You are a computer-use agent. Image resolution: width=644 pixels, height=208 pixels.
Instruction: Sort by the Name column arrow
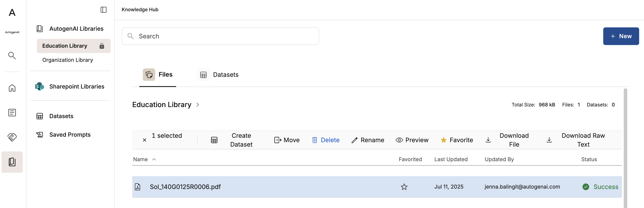[x=154, y=159]
